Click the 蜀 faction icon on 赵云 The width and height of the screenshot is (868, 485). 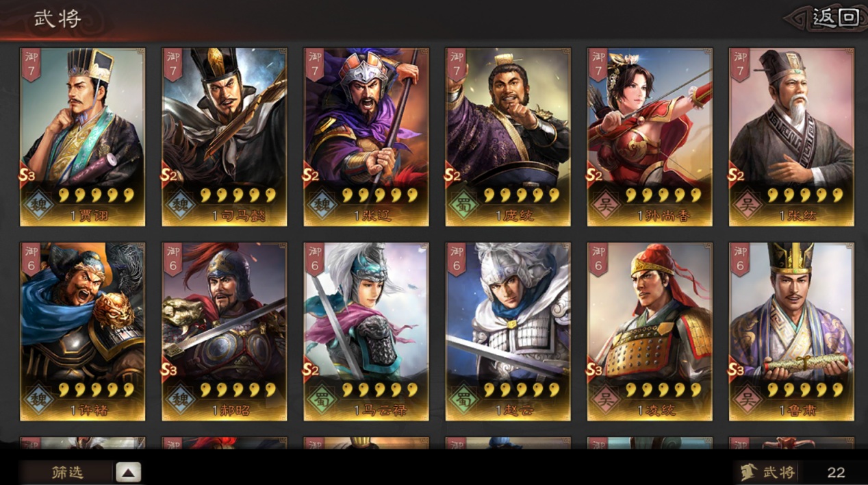point(463,399)
